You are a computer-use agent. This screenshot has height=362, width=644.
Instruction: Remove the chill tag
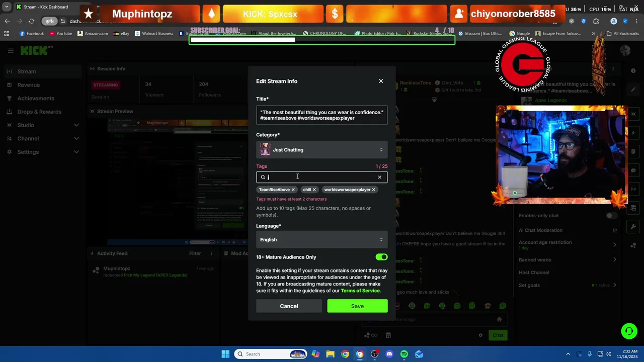(314, 190)
